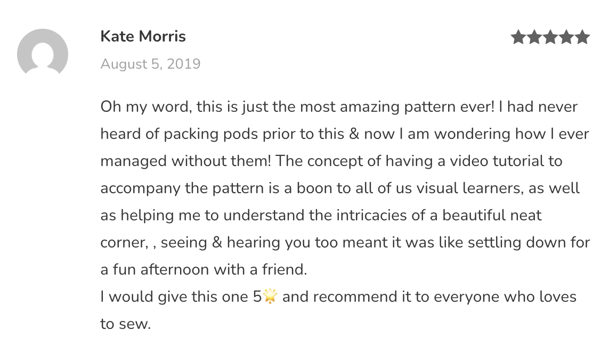Click the third rating star
601x364 pixels.
coord(550,37)
